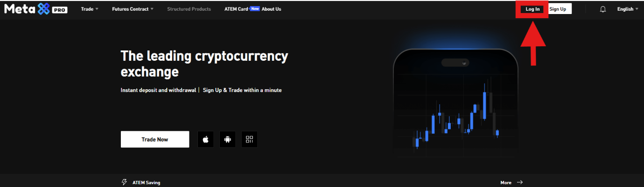
Task: Click the Trade Now button
Action: tap(155, 139)
